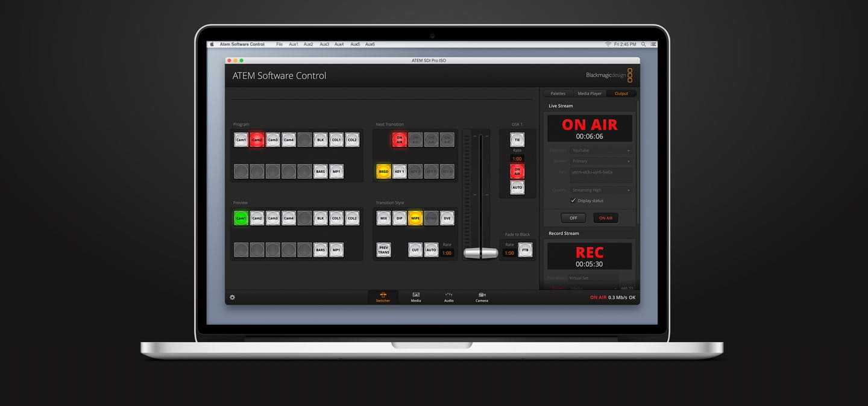Select COL1 on the Preview bus
The image size is (868, 406).
pos(336,218)
